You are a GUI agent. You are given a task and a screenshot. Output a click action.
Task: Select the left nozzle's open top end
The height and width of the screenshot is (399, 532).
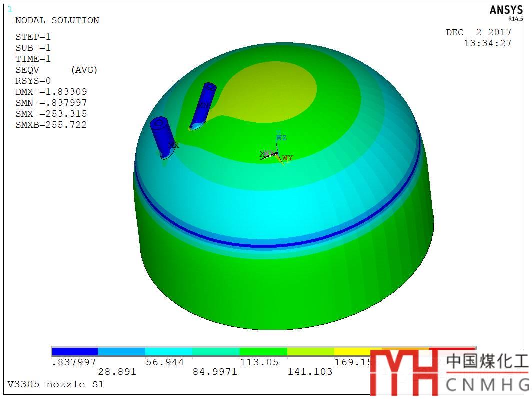coord(159,123)
